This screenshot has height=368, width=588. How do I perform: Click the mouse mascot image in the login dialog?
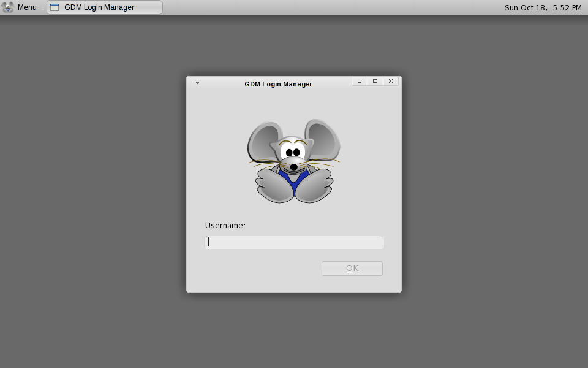[293, 161]
